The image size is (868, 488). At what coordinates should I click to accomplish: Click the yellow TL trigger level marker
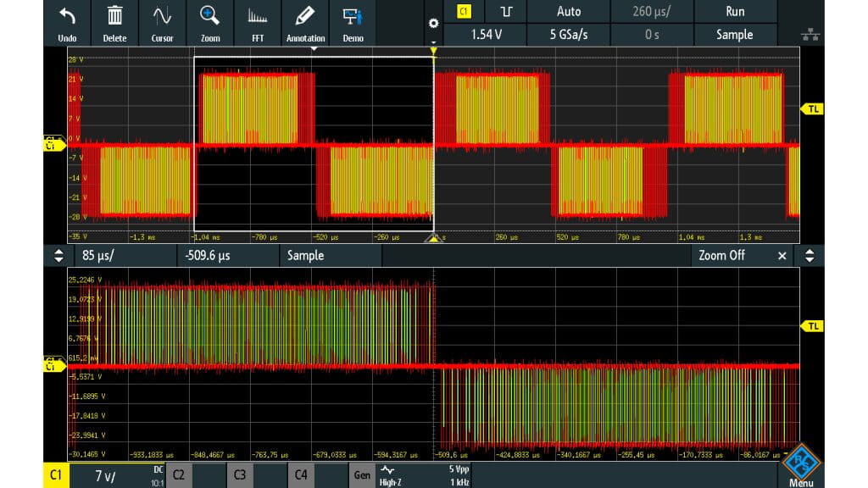tap(813, 109)
